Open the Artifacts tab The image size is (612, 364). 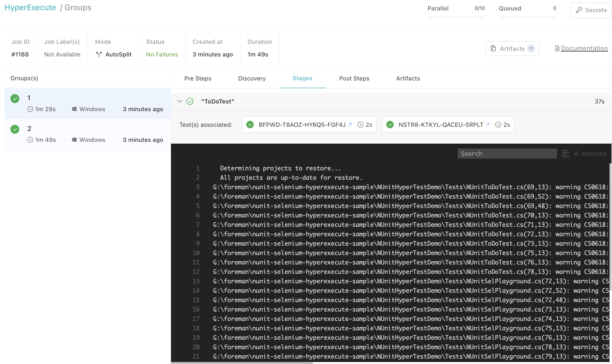(x=407, y=78)
